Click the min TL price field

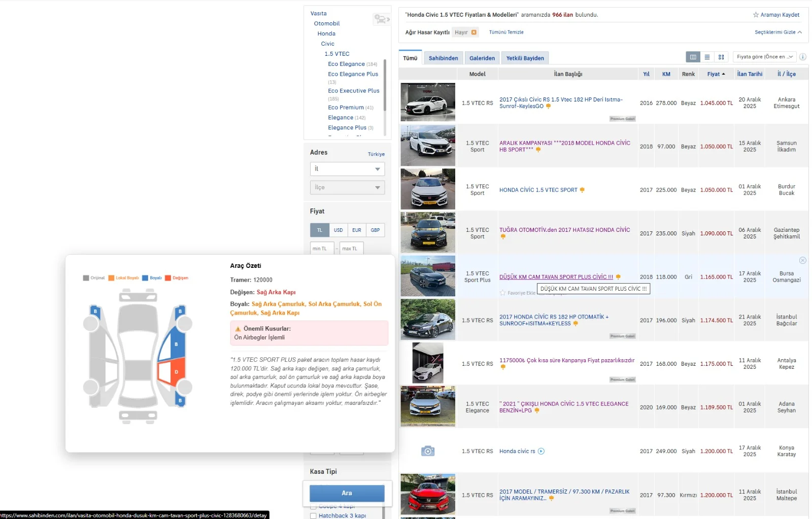pyautogui.click(x=322, y=249)
